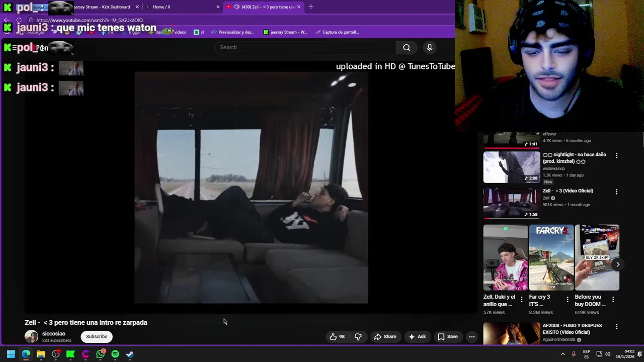Open siccosiao channel name link

(x=54, y=333)
